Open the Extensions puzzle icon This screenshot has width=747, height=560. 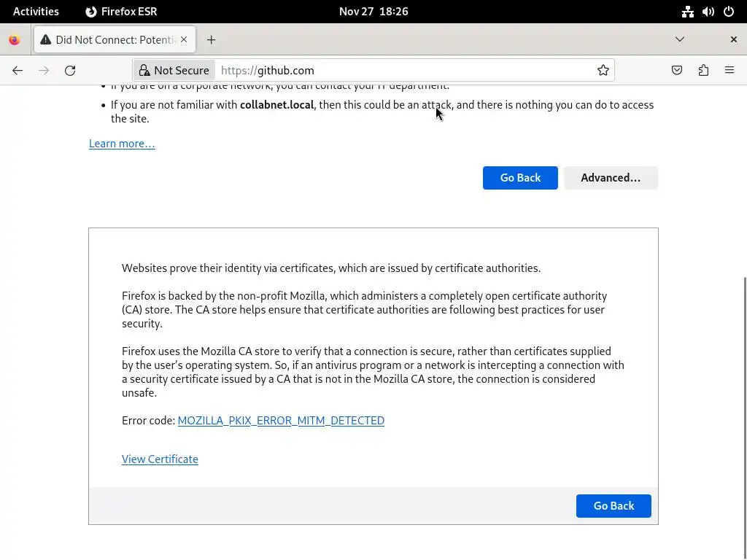pyautogui.click(x=704, y=71)
